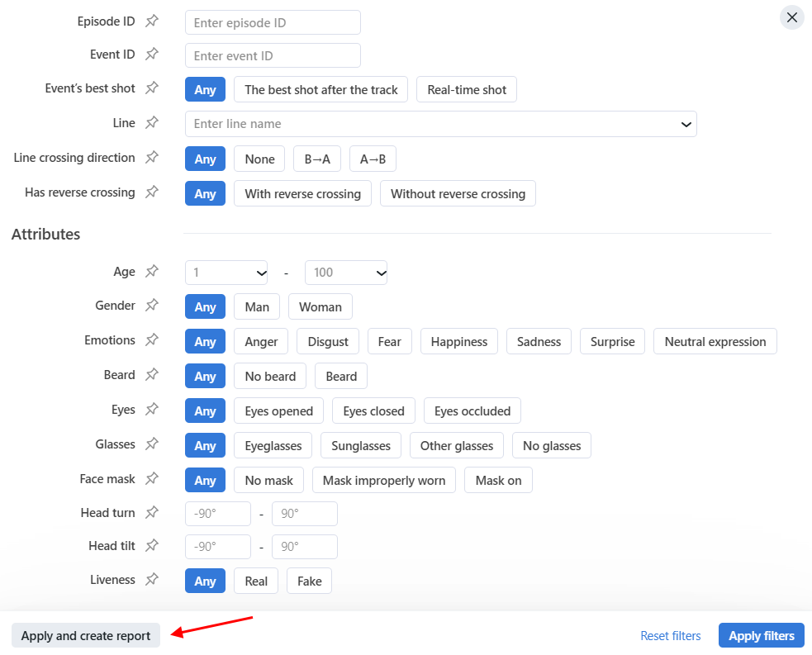Pin the Line crossing direction filter

click(x=152, y=158)
